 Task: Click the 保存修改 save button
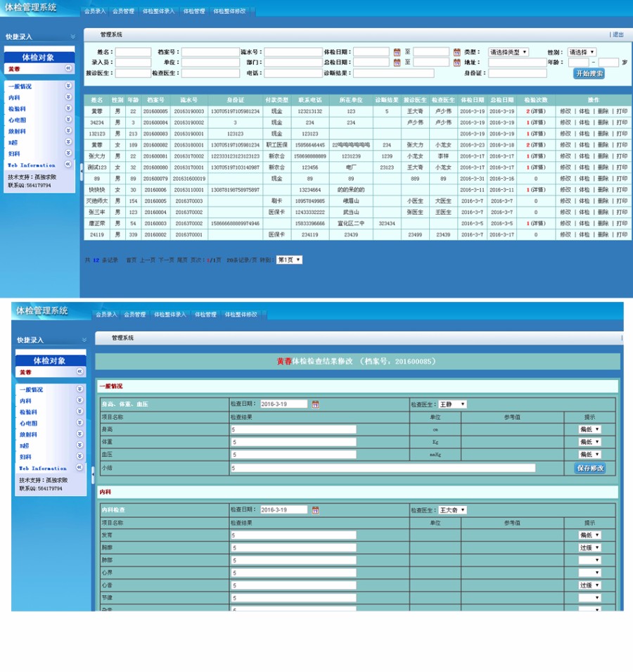tap(589, 468)
